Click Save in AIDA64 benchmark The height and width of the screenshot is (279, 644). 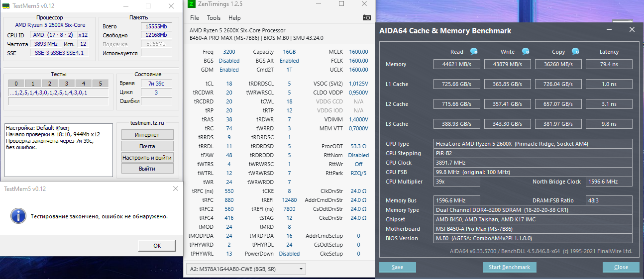click(x=397, y=267)
